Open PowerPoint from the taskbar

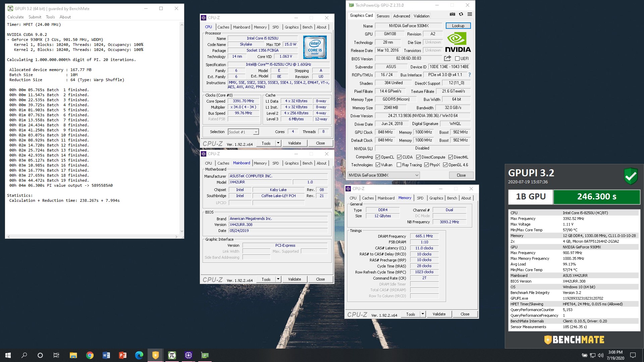pos(122,355)
